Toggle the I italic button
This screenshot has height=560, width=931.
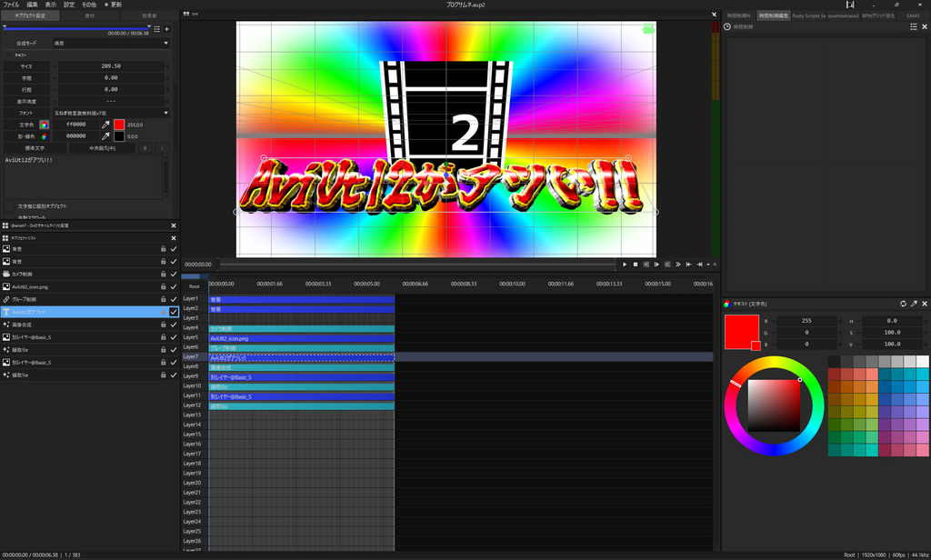(162, 148)
